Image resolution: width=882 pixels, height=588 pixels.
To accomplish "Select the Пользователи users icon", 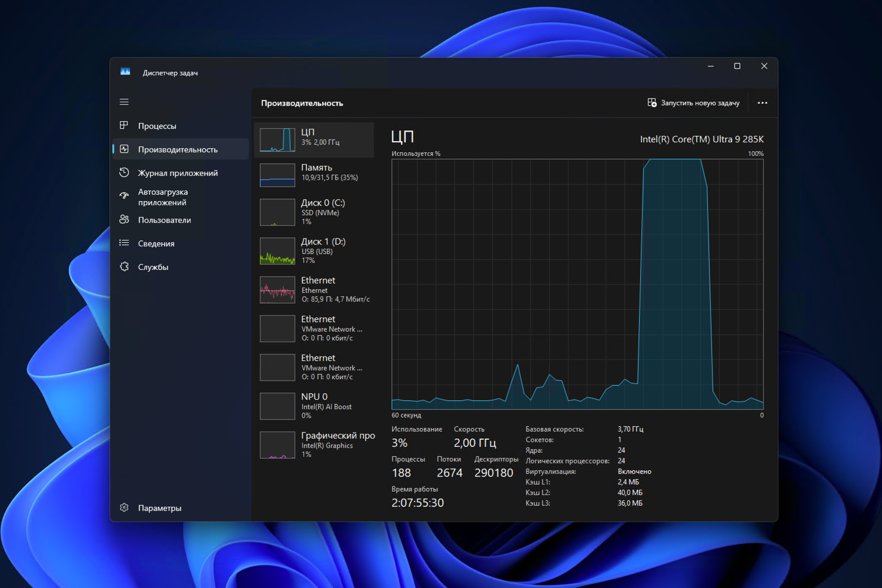I will [x=124, y=219].
